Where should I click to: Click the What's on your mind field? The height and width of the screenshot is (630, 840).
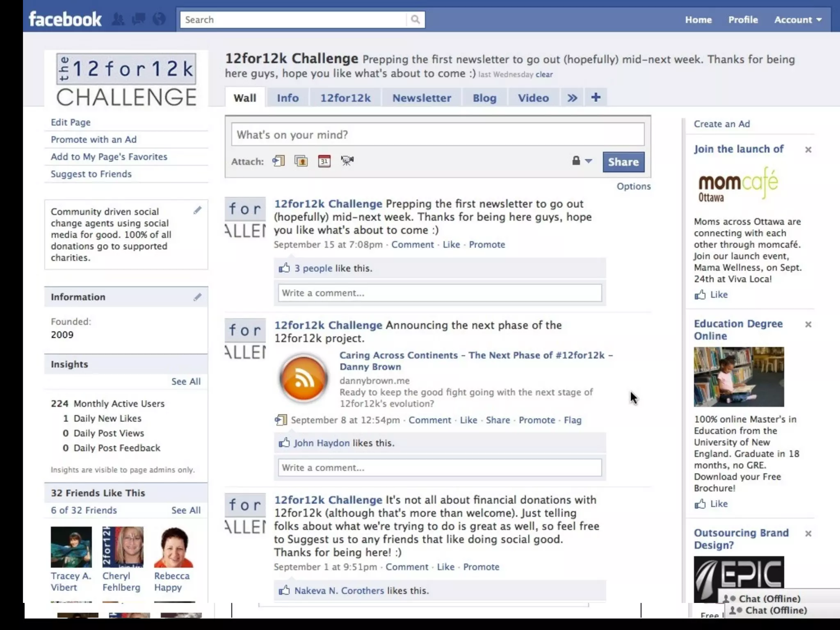click(438, 135)
